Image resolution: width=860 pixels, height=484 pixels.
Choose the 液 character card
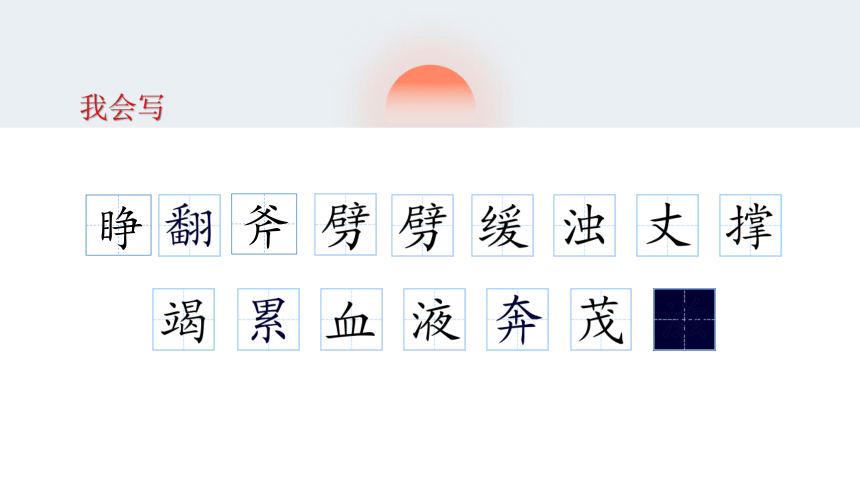tap(434, 319)
